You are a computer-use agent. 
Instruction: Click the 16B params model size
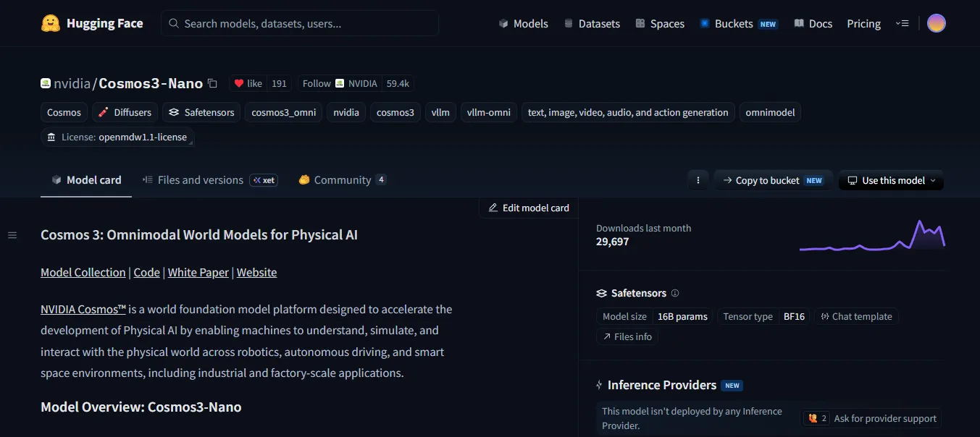click(x=682, y=316)
